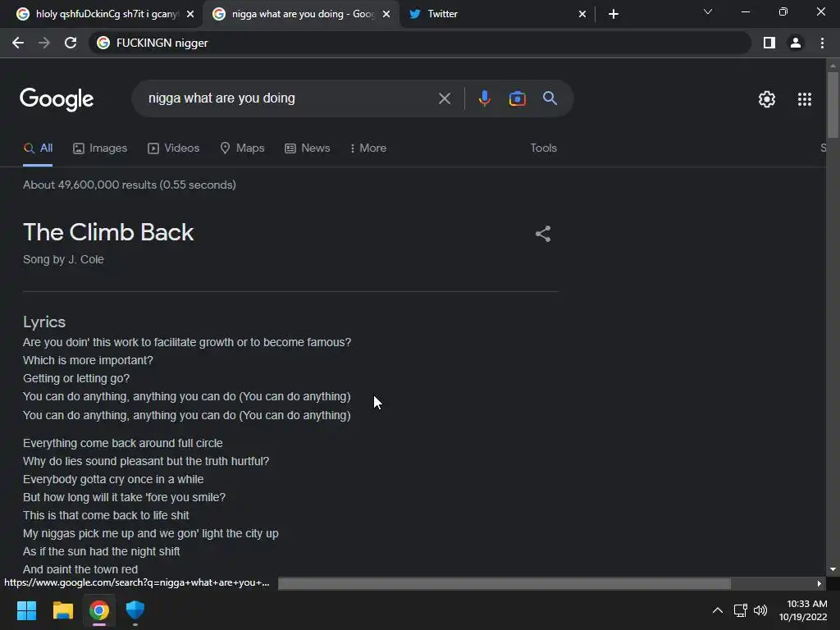Click the 'About 49,600,000 results' text
Viewport: 840px width, 630px height.
pyautogui.click(x=129, y=185)
